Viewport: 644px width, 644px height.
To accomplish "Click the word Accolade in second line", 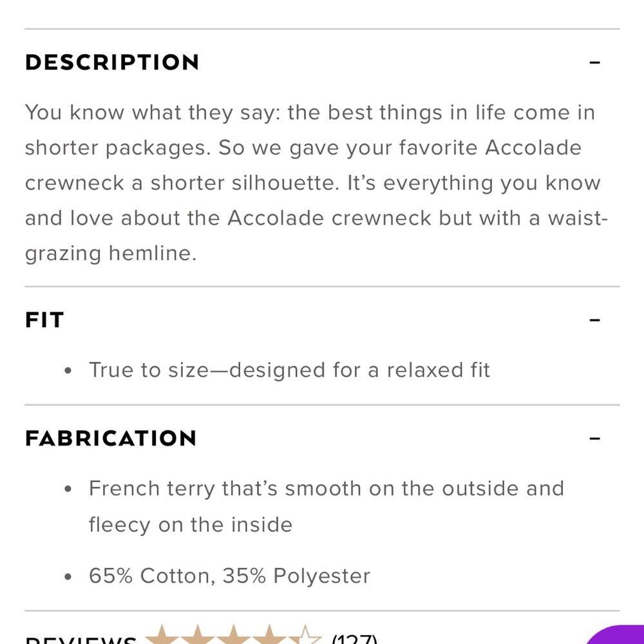I will (533, 148).
